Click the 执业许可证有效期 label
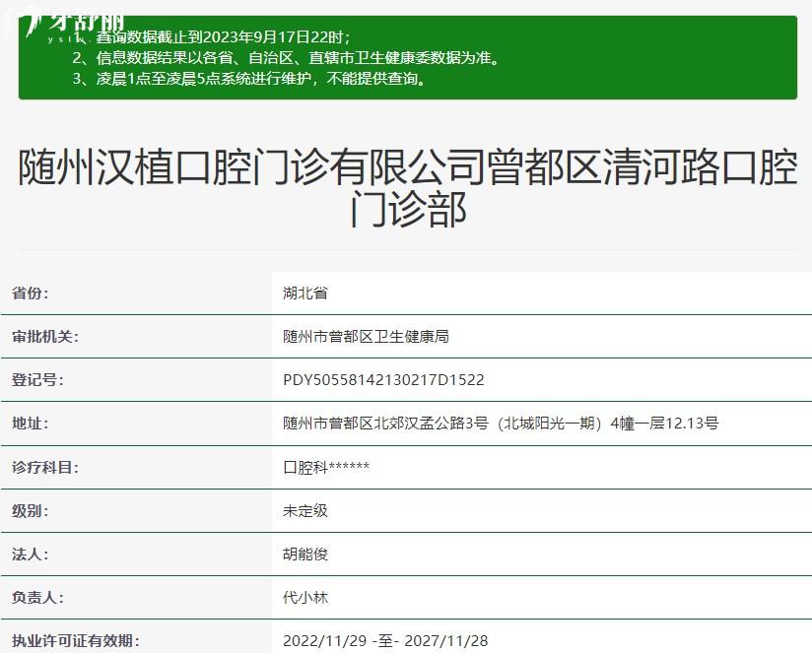This screenshot has height=653, width=812. pos(76,641)
